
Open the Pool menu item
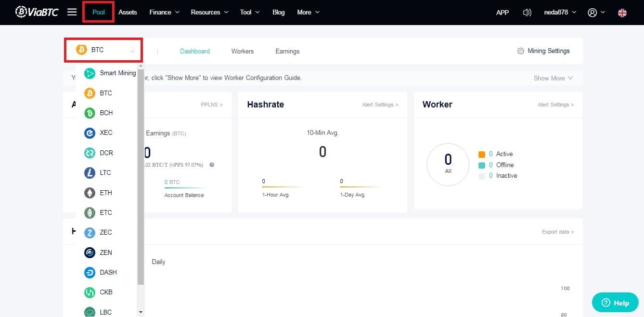(99, 13)
